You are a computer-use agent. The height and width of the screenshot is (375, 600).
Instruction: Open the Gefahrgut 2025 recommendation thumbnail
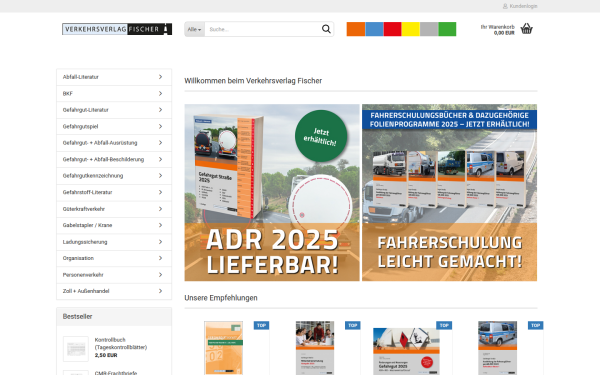(x=406, y=351)
